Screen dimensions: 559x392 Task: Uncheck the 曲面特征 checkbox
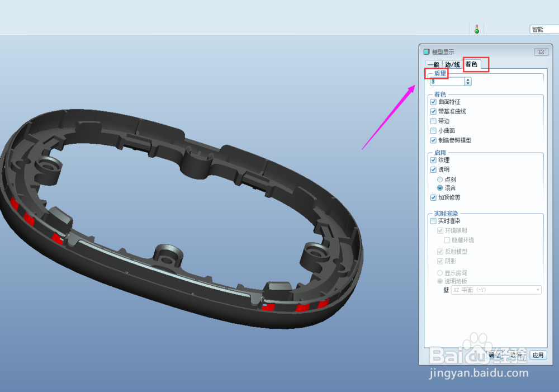click(x=434, y=102)
